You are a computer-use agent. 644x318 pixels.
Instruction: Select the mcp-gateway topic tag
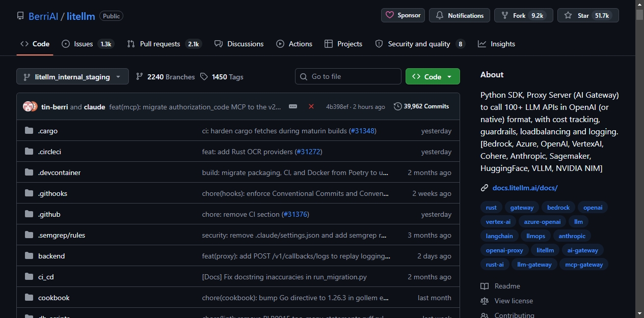(584, 265)
